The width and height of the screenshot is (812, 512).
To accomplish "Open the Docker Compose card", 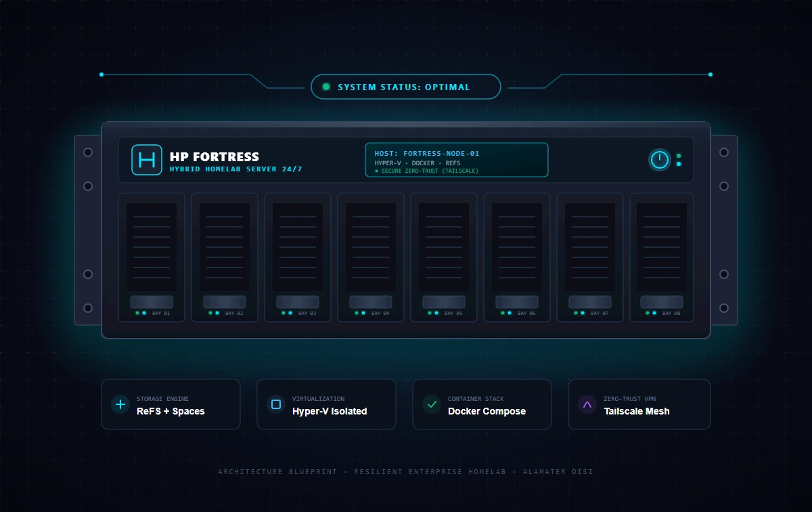I will coord(482,404).
